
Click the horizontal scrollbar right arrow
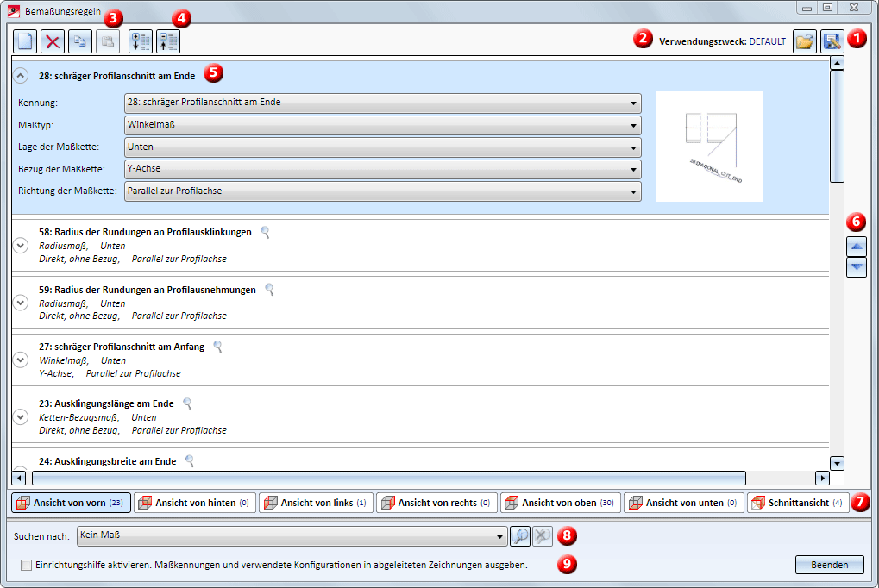(x=822, y=479)
